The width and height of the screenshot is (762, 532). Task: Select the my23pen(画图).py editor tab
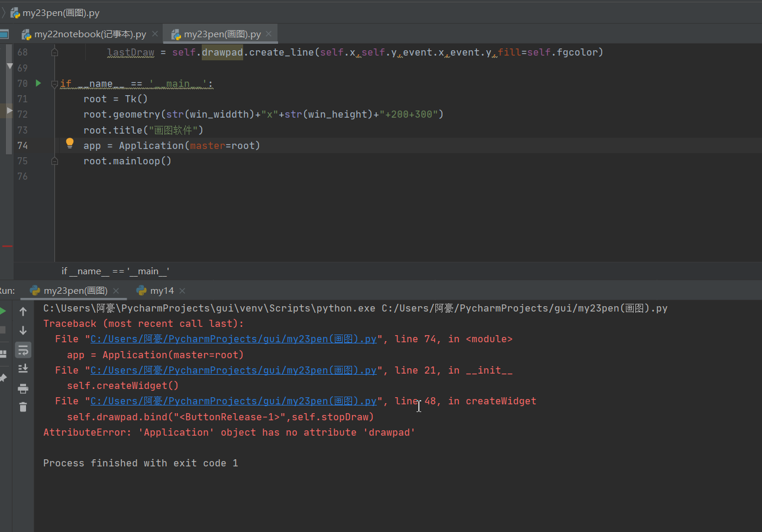click(221, 34)
